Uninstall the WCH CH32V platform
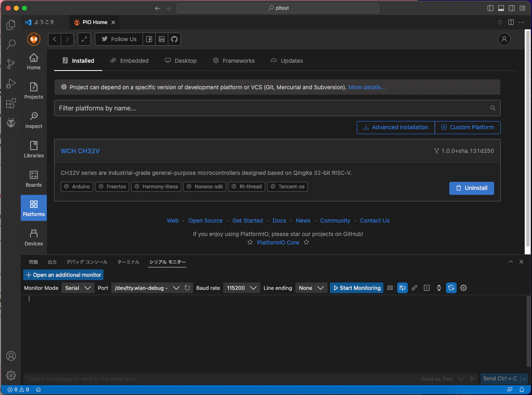Screen dimensions: 532x395 pos(471,188)
